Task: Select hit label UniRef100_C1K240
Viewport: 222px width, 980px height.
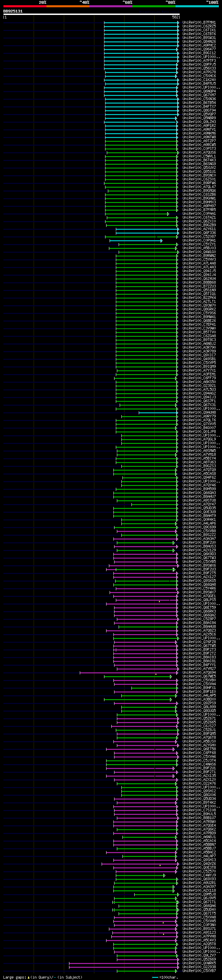Action: point(199,80)
